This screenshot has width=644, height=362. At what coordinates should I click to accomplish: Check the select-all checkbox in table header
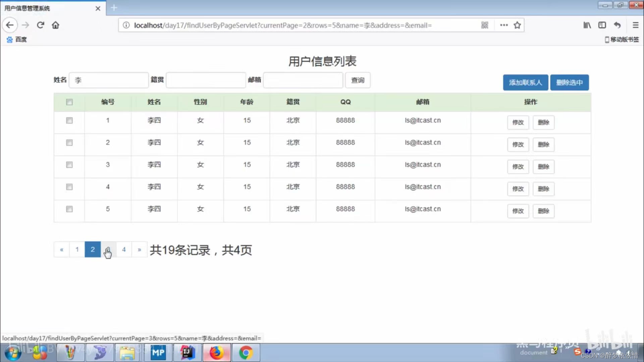pyautogui.click(x=69, y=102)
